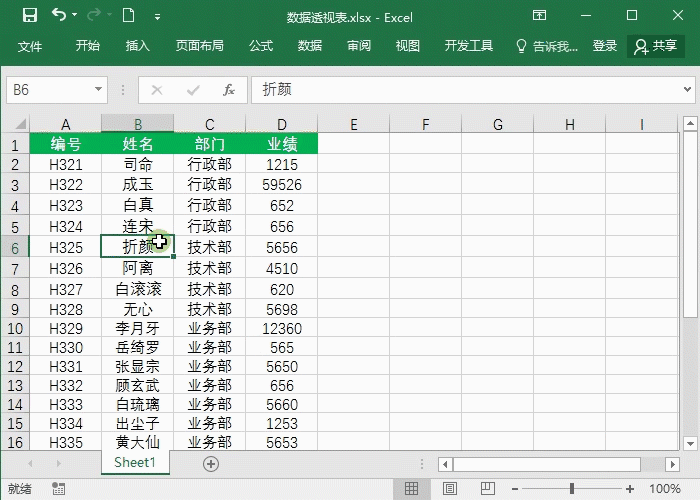
Task: Click the next sheet navigation arrow
Action: (58, 464)
